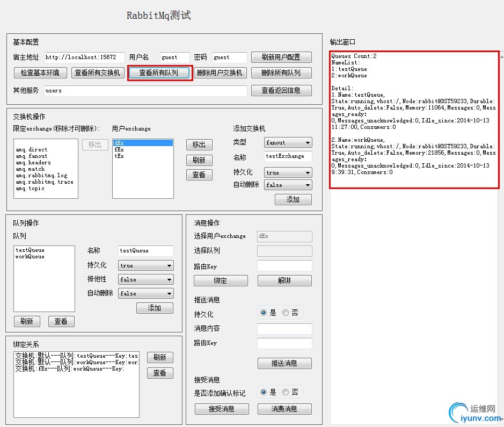The image size is (504, 427).
Task: Open the exchange 类型 fanout dropdown
Action: 288,142
